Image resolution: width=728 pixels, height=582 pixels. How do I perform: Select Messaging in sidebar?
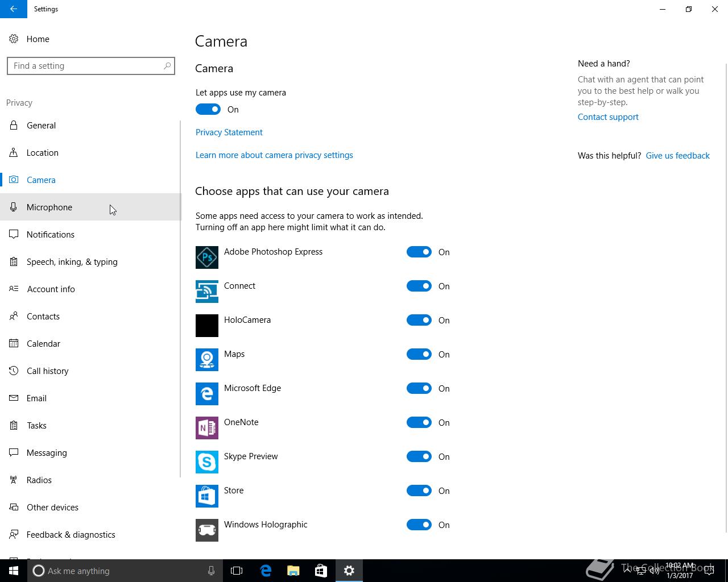90,453
